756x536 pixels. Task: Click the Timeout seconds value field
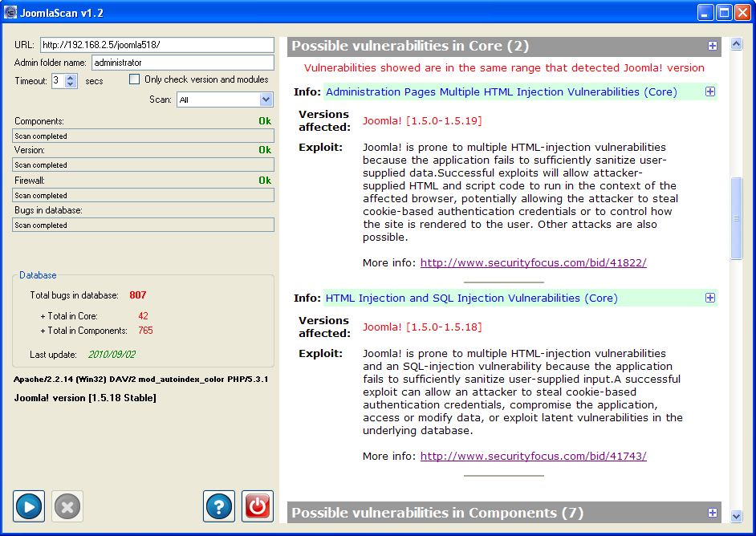pos(59,81)
